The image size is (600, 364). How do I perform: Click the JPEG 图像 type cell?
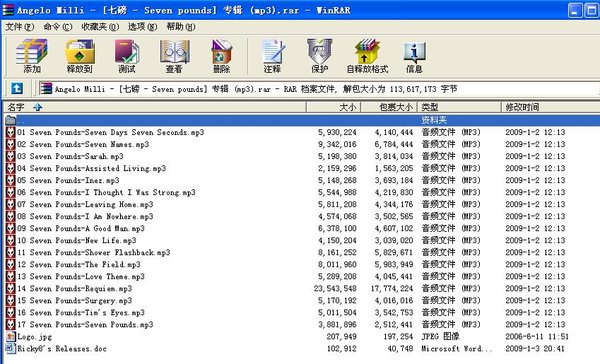440,337
